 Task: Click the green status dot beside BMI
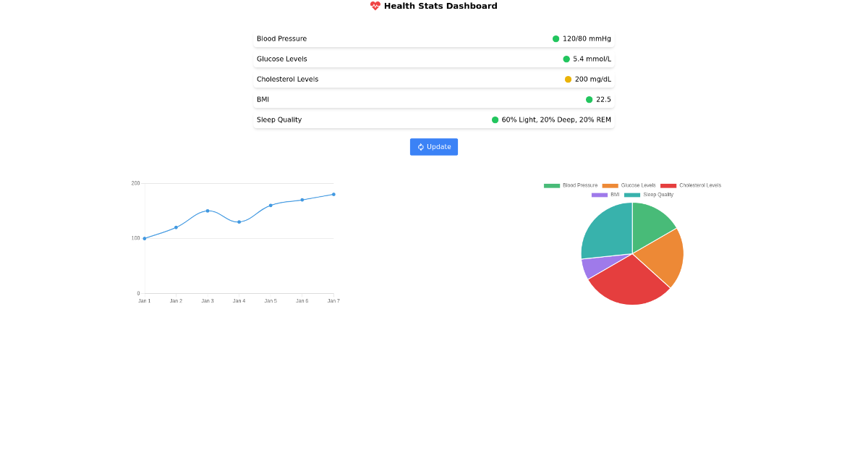pyautogui.click(x=589, y=99)
